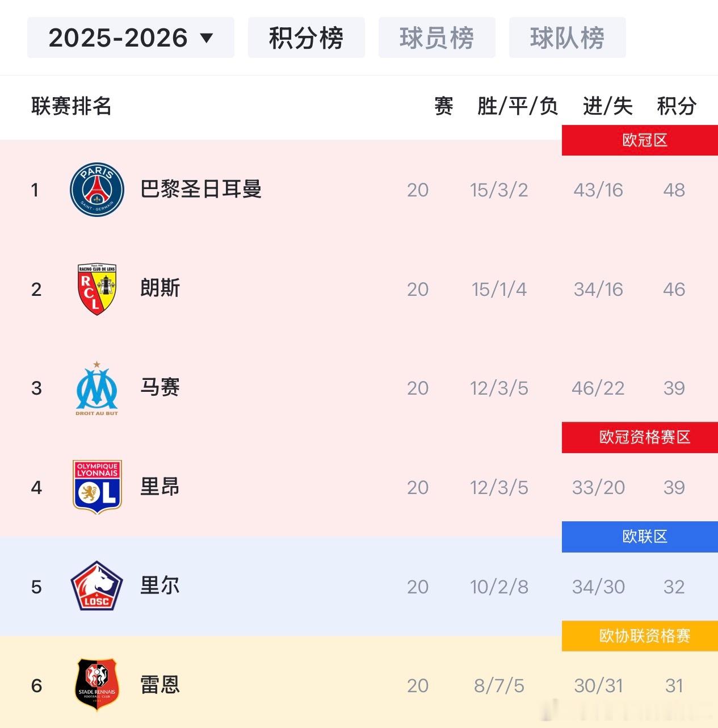Open 马赛 team page link
Image resolution: width=718 pixels, height=728 pixels.
pyautogui.click(x=159, y=388)
